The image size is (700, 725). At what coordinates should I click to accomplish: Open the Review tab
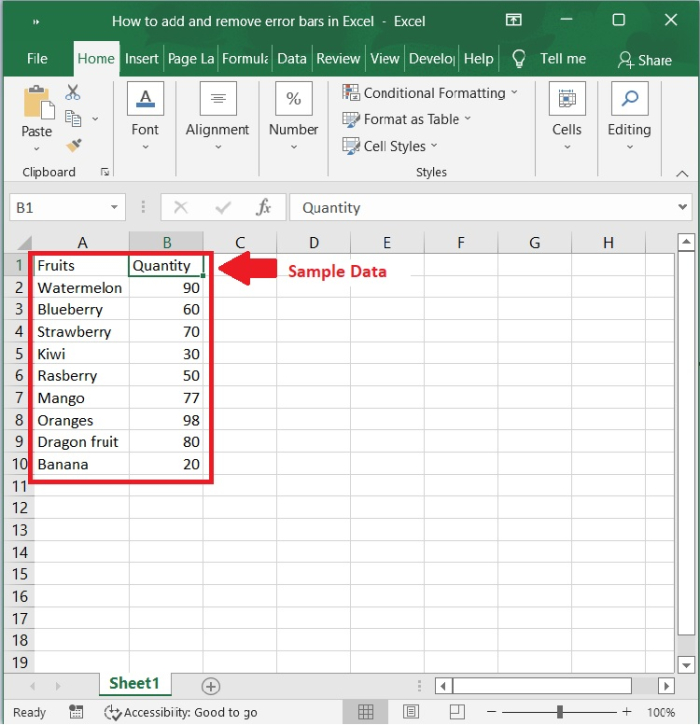[x=338, y=59]
